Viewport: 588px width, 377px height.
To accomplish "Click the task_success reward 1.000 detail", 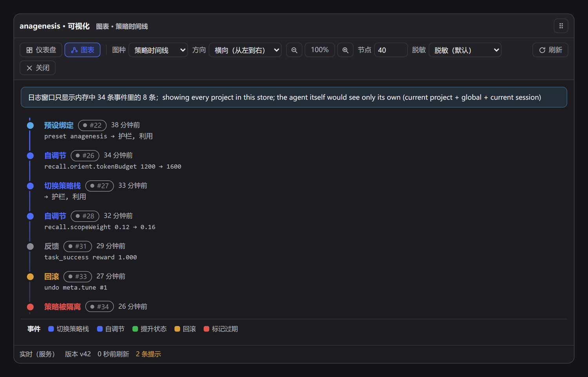I will [x=91, y=257].
